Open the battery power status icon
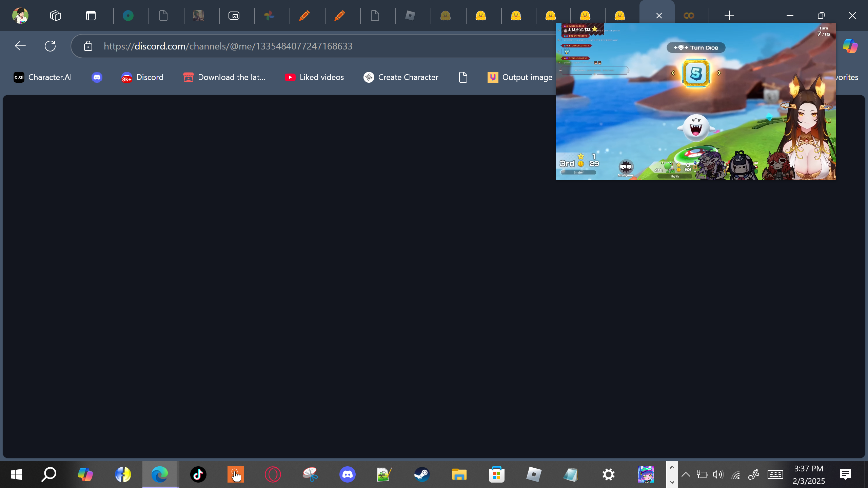 click(x=702, y=474)
